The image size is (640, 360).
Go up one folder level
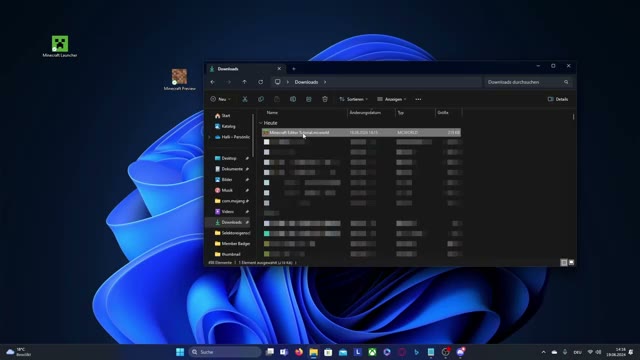click(244, 82)
